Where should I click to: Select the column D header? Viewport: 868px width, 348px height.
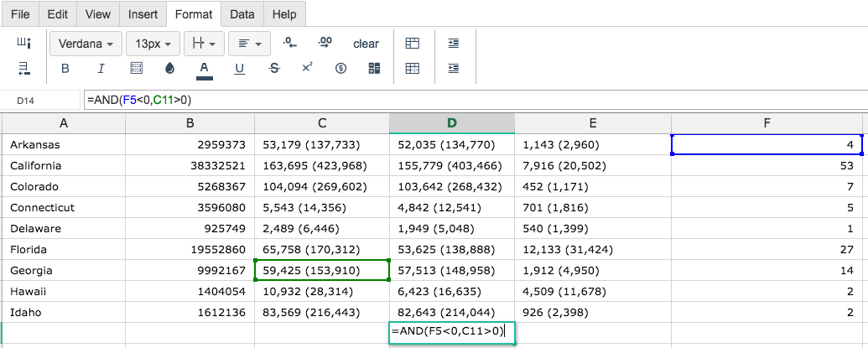[x=452, y=123]
